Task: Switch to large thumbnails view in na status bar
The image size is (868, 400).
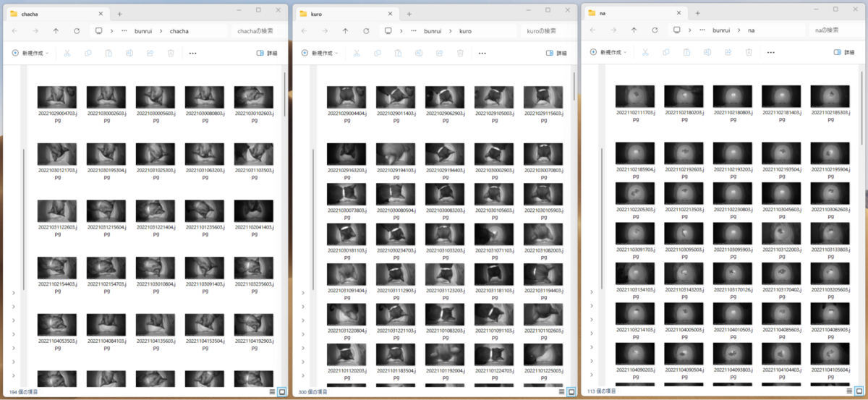Action: pos(860,391)
